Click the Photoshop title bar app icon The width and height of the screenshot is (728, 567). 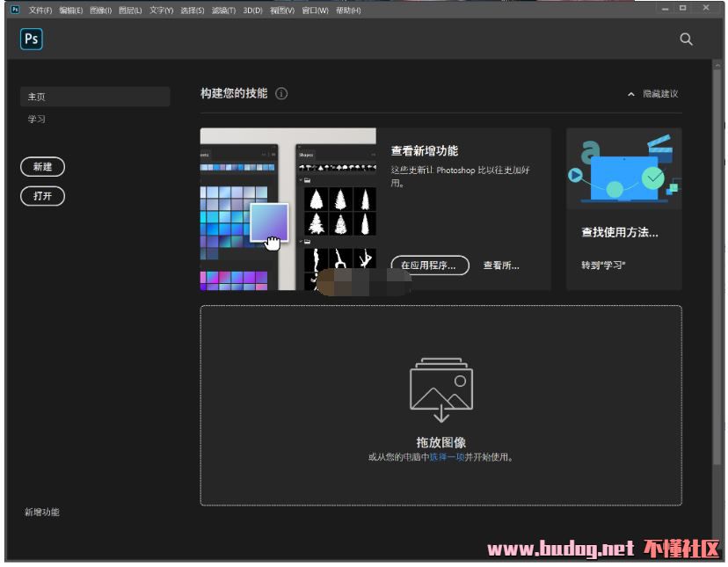pos(15,10)
